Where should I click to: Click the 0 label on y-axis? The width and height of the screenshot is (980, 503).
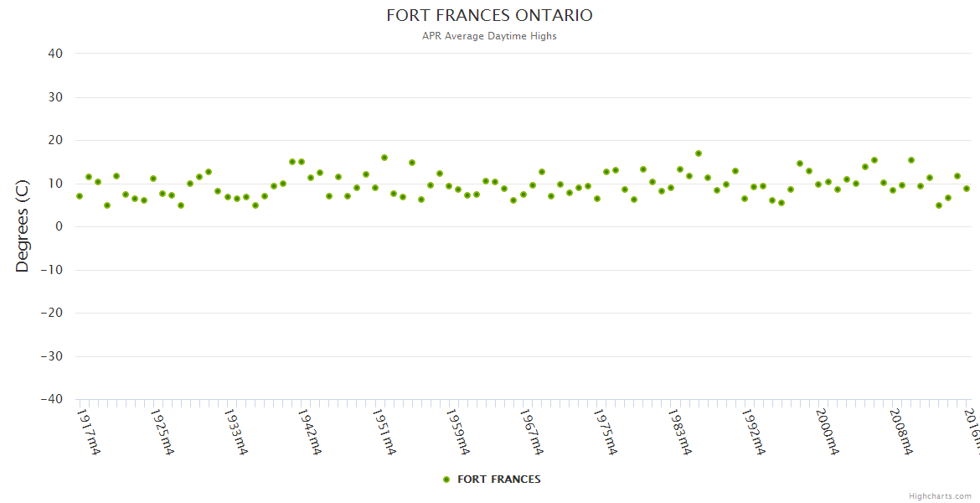coord(59,226)
